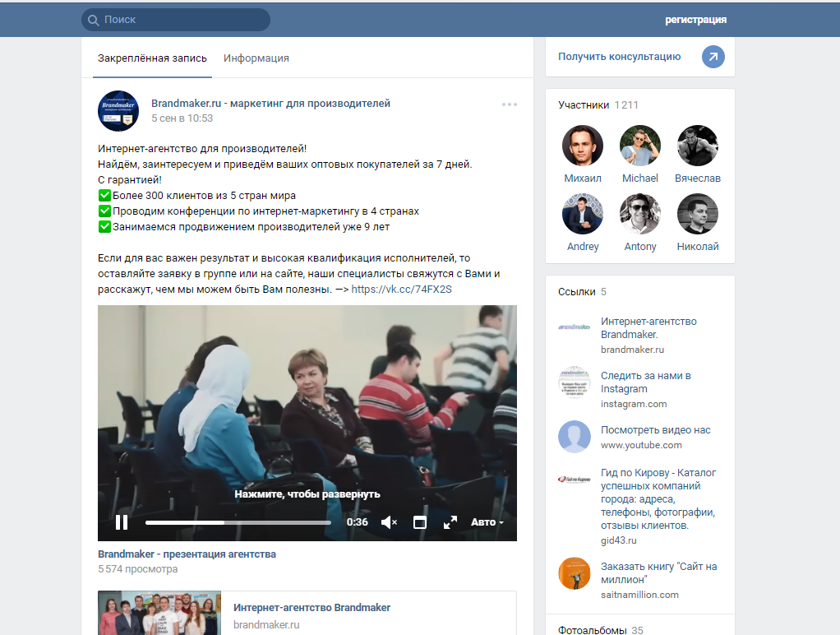Toggle the video mini-player window icon
The height and width of the screenshot is (635, 840).
[420, 522]
